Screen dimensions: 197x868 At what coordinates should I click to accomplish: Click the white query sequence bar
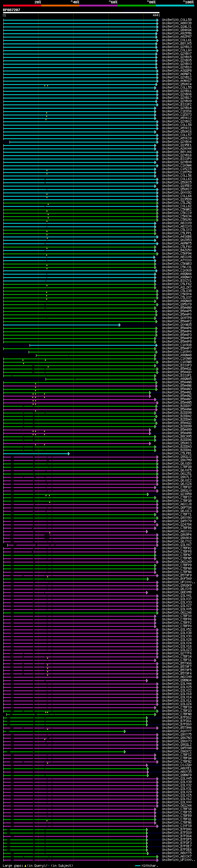(x=81, y=12)
